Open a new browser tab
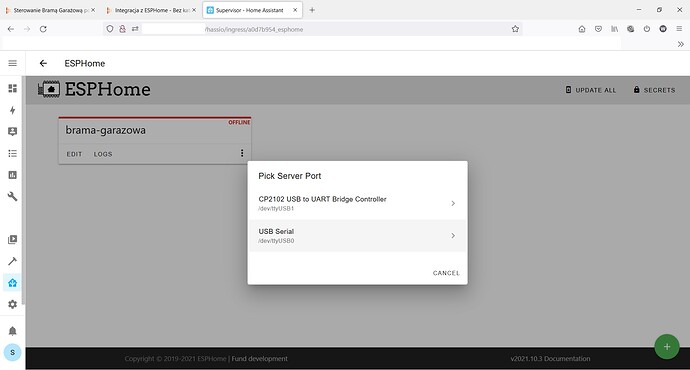This screenshot has height=370, width=690. pos(312,10)
